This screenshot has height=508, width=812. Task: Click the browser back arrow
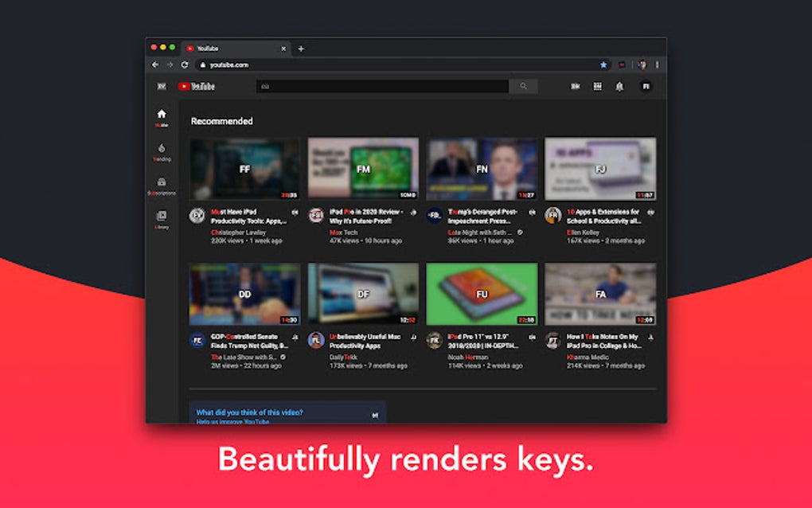click(155, 64)
